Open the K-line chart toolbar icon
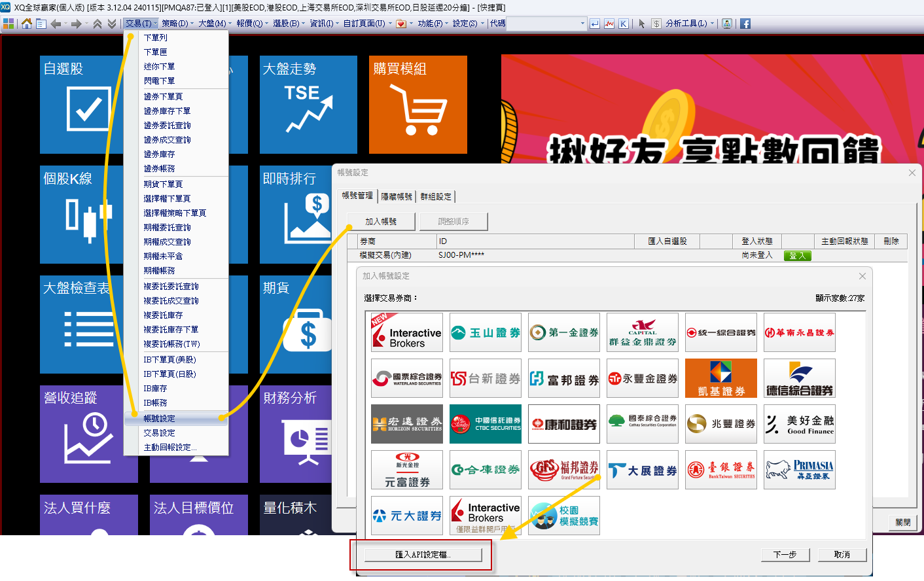Screen dimensions: 924x581 [x=624, y=24]
